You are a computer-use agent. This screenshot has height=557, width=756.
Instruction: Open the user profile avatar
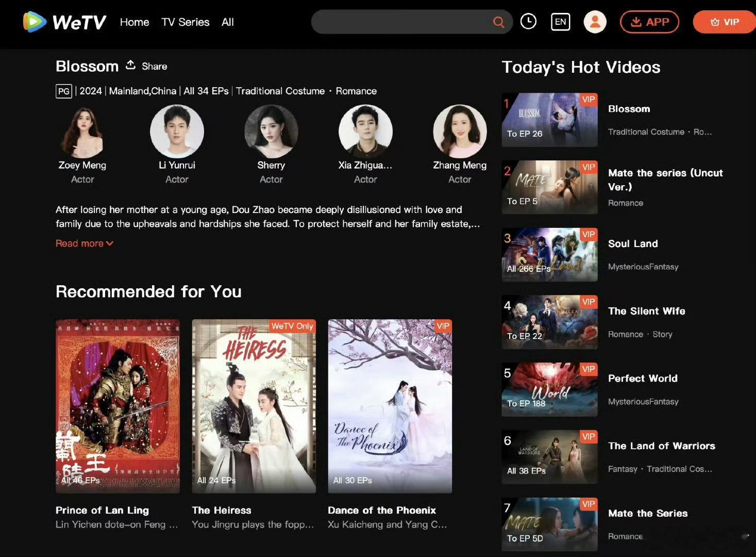coord(595,22)
